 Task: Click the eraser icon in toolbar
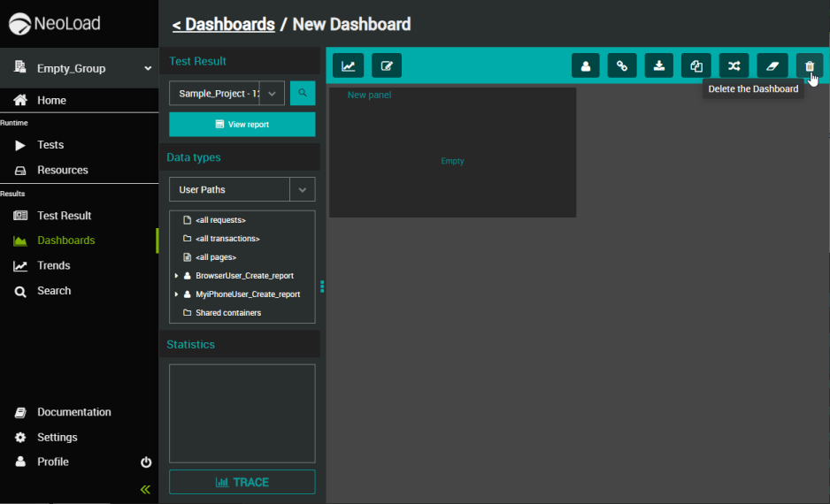pos(772,65)
